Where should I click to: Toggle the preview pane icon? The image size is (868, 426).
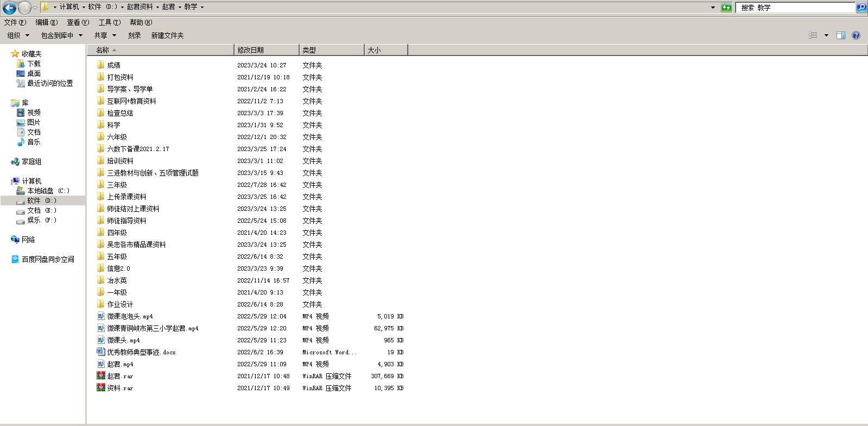[x=841, y=35]
